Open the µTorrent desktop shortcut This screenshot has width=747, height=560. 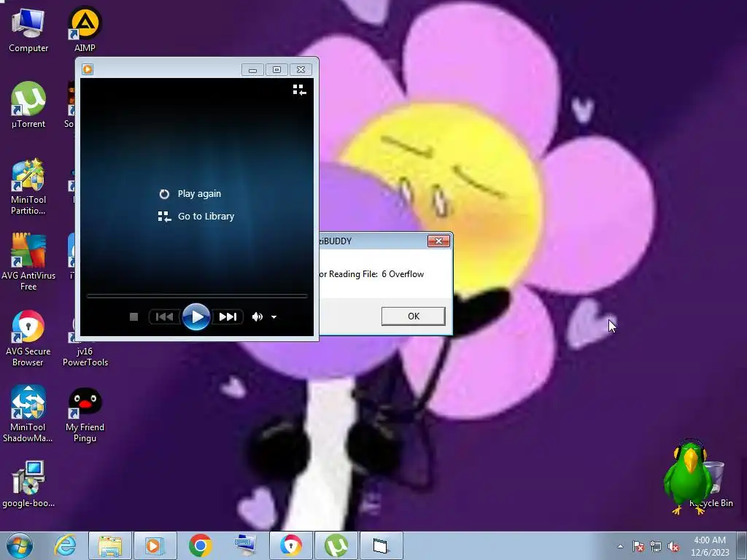pos(28,105)
